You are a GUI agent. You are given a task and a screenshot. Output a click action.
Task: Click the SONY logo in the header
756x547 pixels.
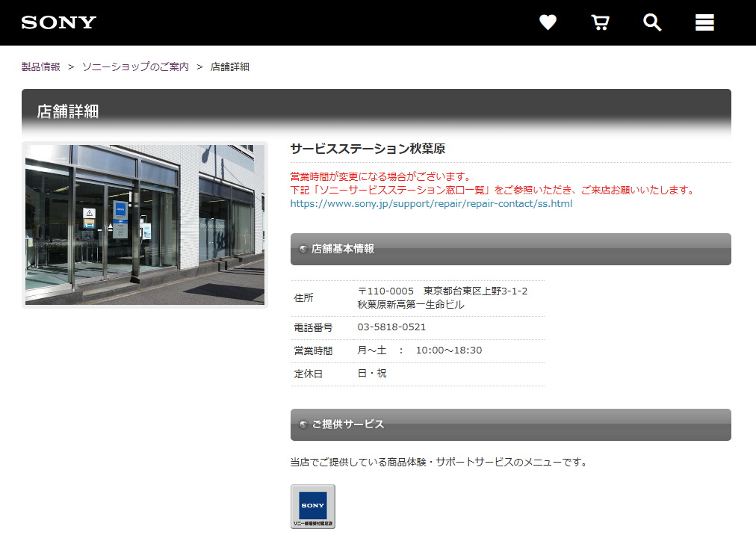(x=59, y=22)
